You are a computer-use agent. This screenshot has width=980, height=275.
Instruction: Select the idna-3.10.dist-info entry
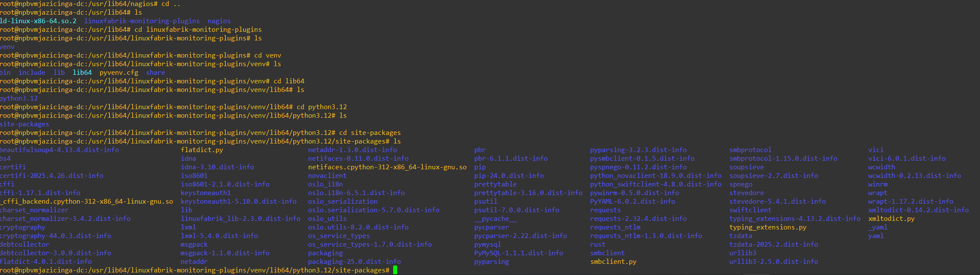217,167
